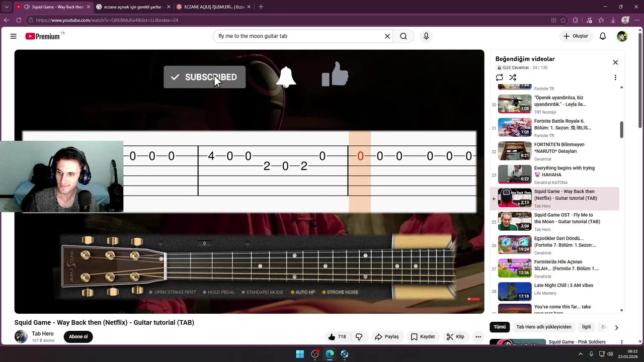Close the Squid Game browser tab
The image size is (644, 362).
[89, 7]
